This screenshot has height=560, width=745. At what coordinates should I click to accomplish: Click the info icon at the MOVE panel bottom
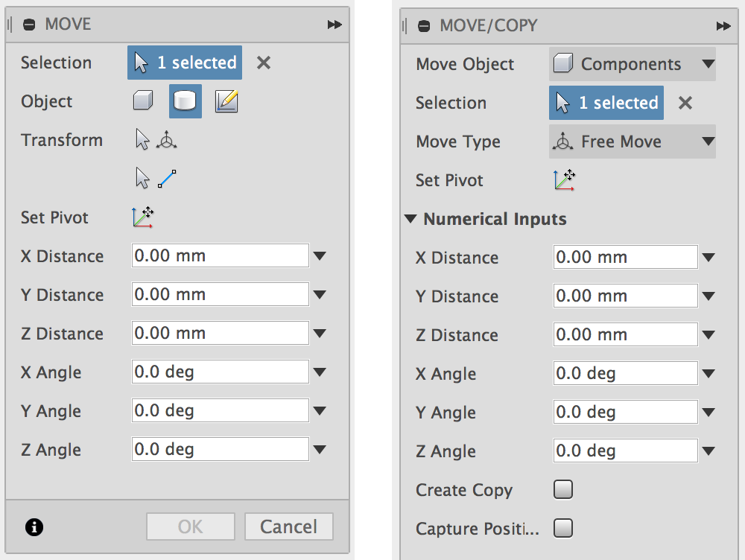point(34,527)
